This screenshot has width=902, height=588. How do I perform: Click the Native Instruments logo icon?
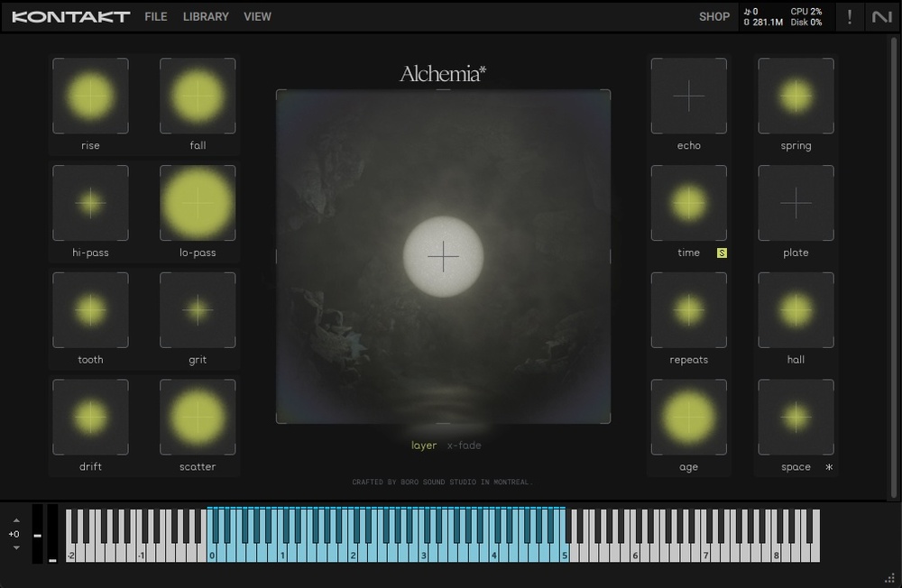(881, 16)
